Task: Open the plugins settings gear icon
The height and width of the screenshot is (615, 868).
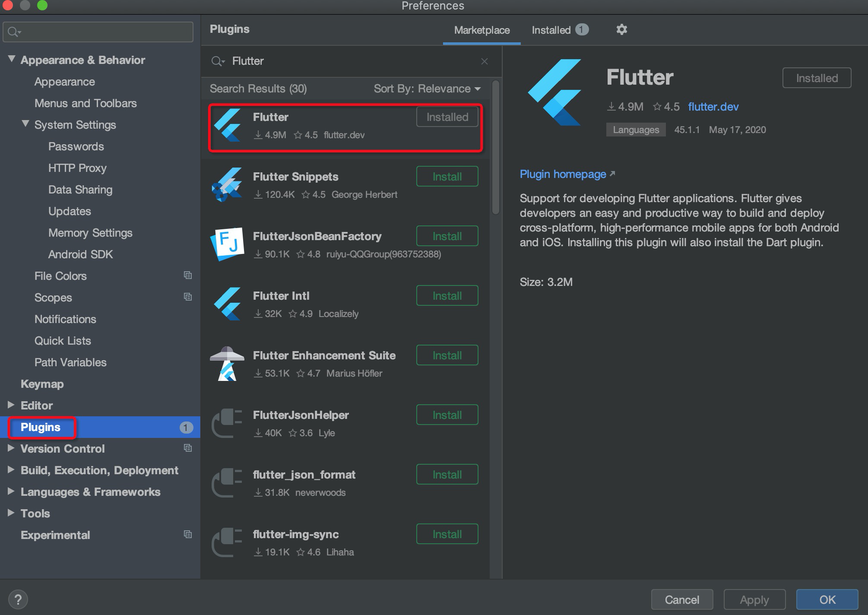Action: point(621,30)
